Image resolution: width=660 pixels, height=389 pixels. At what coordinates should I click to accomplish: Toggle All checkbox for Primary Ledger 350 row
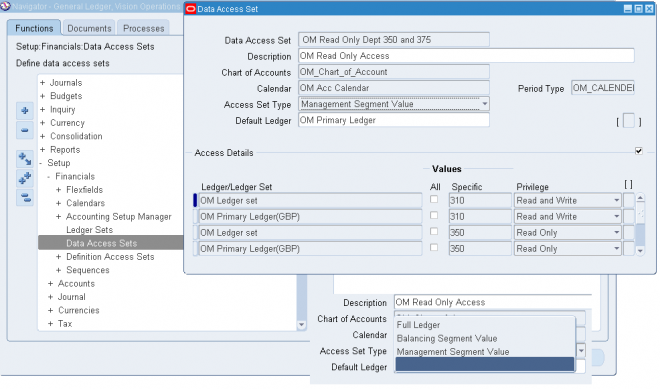(434, 248)
